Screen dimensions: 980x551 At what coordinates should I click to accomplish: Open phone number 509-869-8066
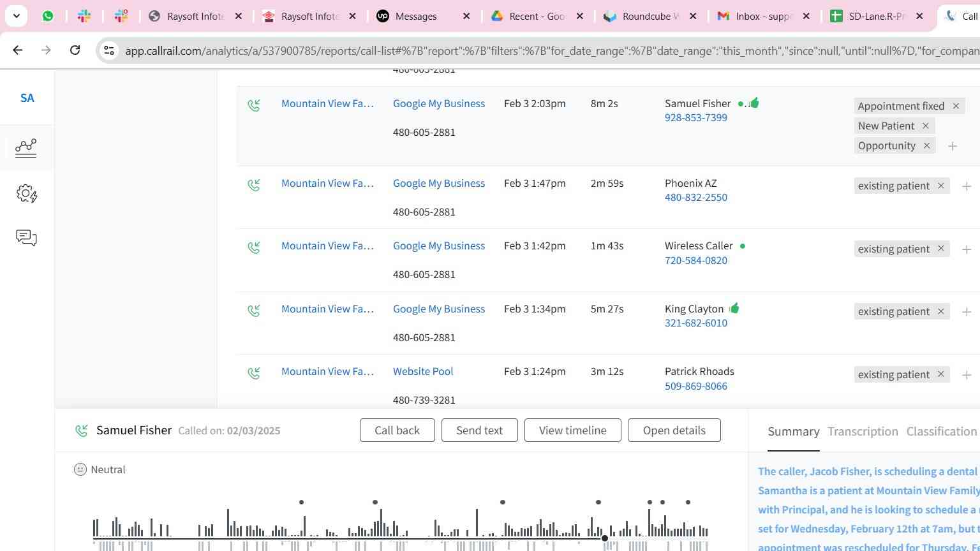pyautogui.click(x=695, y=386)
